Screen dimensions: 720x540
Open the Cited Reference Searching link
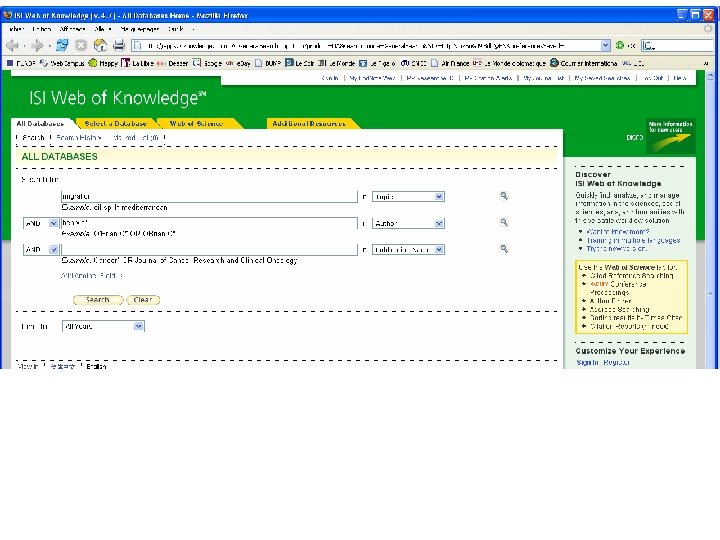(x=631, y=276)
